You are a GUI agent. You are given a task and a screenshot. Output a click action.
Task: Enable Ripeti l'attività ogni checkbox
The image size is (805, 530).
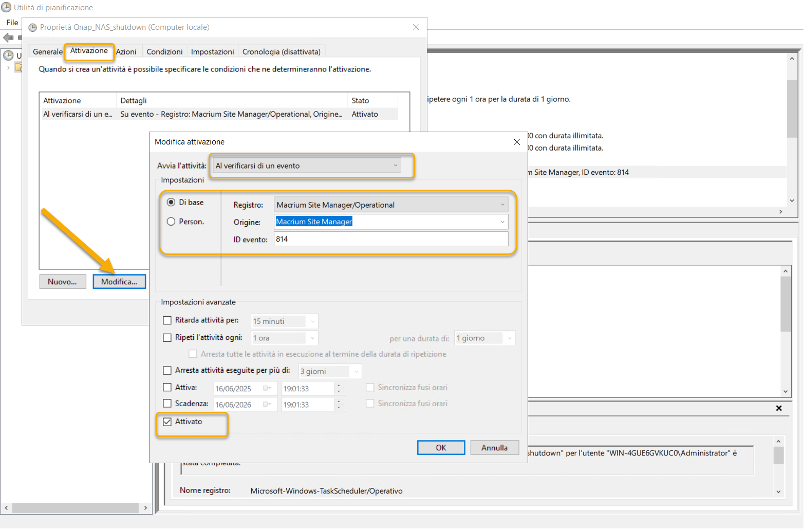pyautogui.click(x=167, y=338)
